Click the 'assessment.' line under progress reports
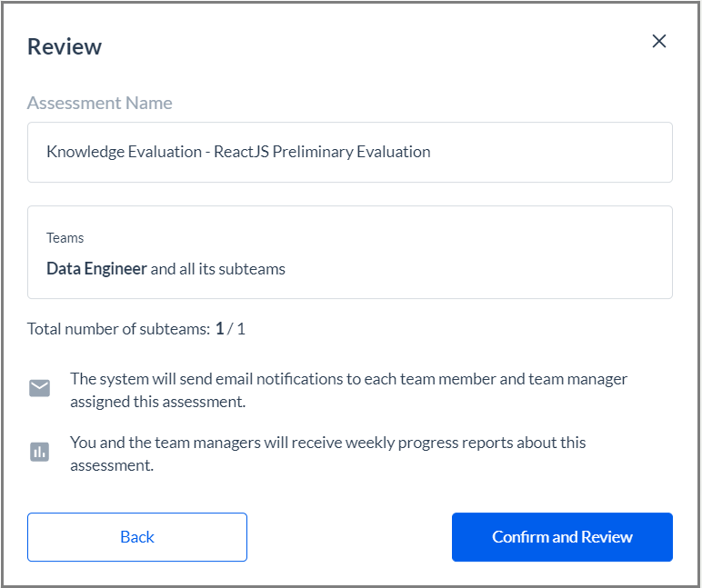The height and width of the screenshot is (588, 702). coord(112,465)
